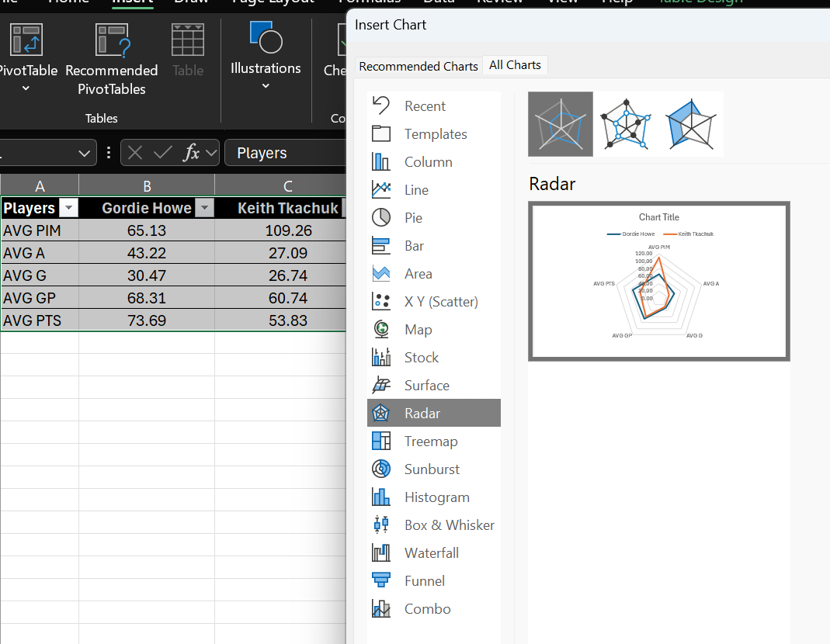This screenshot has height=644, width=830.
Task: Select Column chart category
Action: (x=433, y=162)
